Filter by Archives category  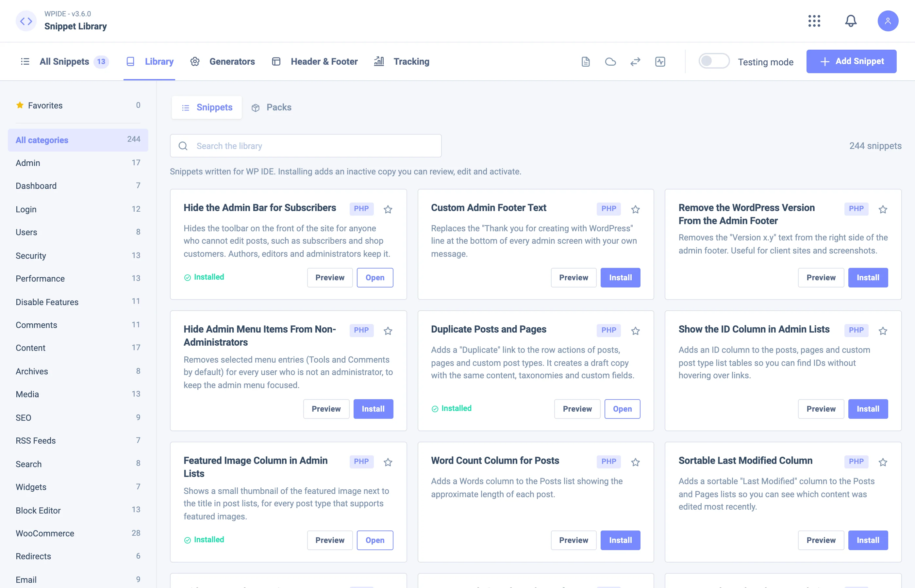78,371
